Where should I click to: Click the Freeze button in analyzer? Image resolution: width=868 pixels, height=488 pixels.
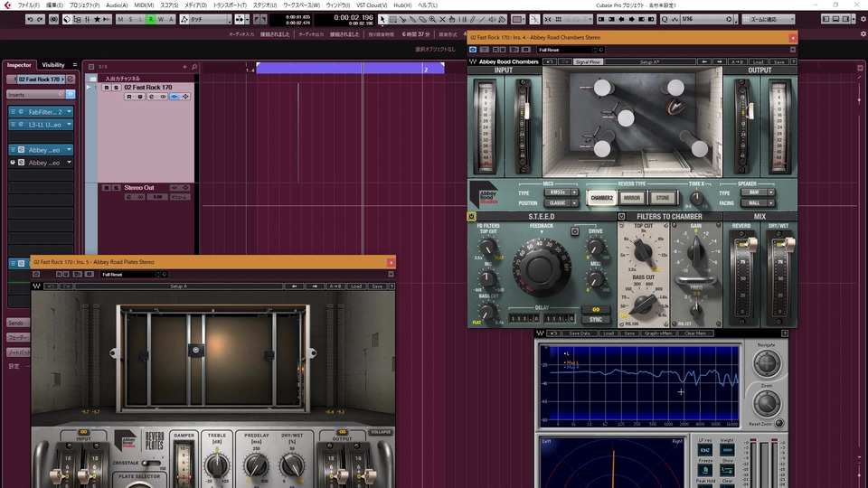pos(705,470)
